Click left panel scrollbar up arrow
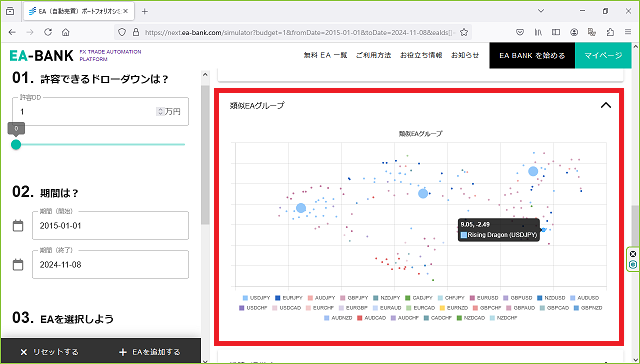This screenshot has height=364, width=640. click(x=205, y=75)
